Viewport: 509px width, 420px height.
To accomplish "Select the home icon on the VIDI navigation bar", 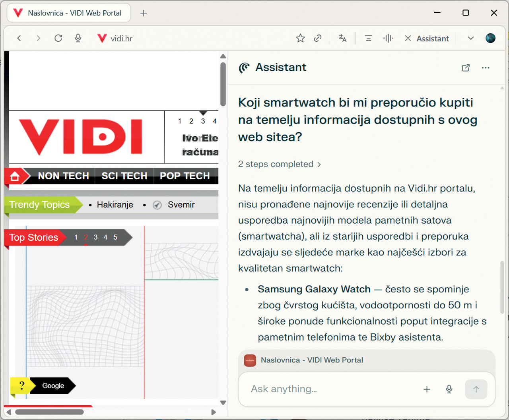I will pyautogui.click(x=15, y=176).
